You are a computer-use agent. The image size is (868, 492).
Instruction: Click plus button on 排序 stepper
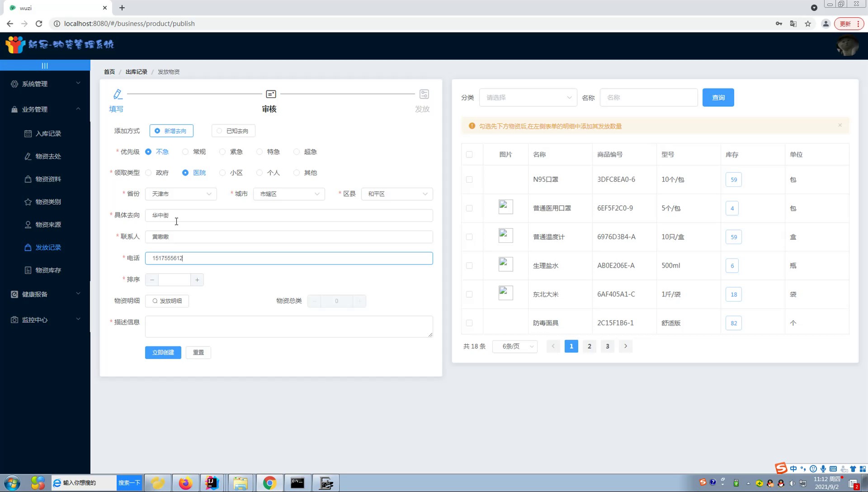197,280
